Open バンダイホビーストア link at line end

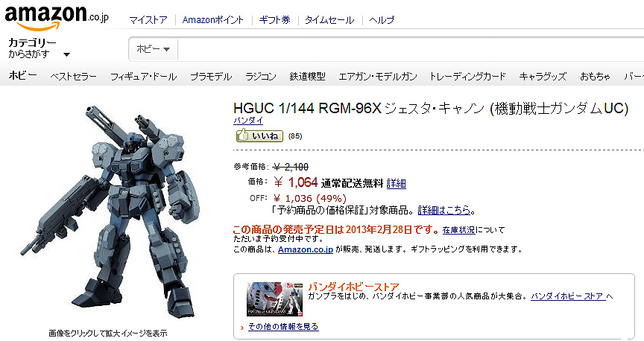coord(568,296)
